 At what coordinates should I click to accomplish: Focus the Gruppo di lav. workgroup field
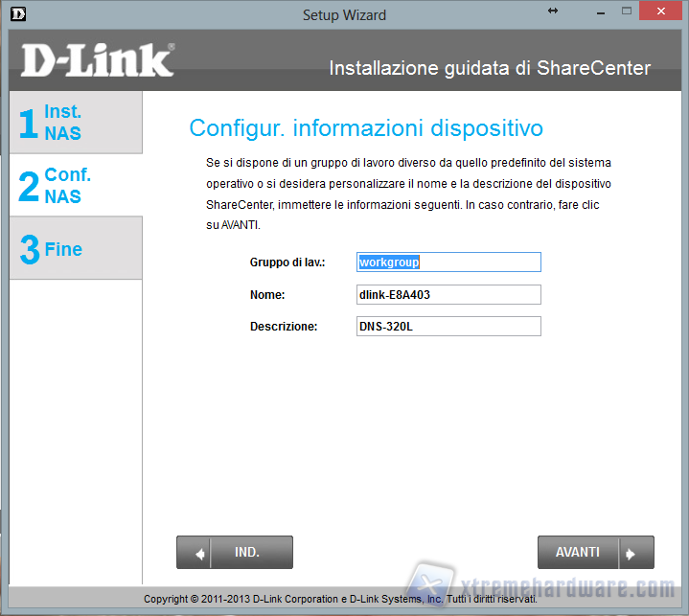[448, 262]
